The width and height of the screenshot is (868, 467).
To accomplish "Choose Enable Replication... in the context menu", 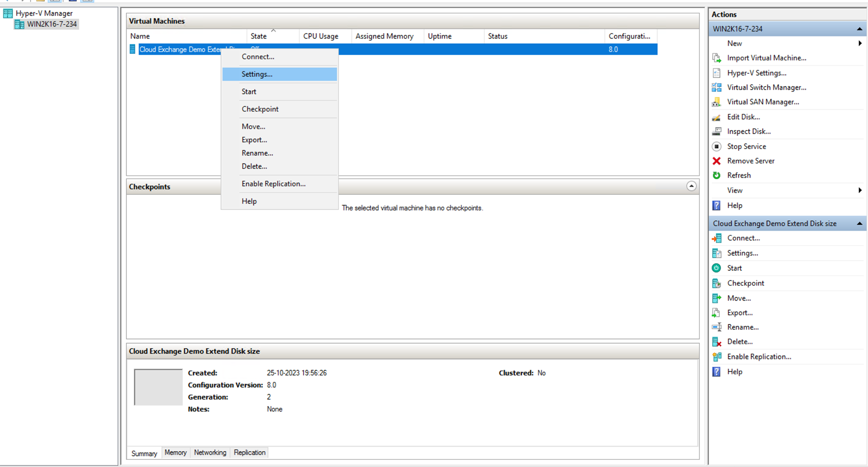I will pos(280,184).
